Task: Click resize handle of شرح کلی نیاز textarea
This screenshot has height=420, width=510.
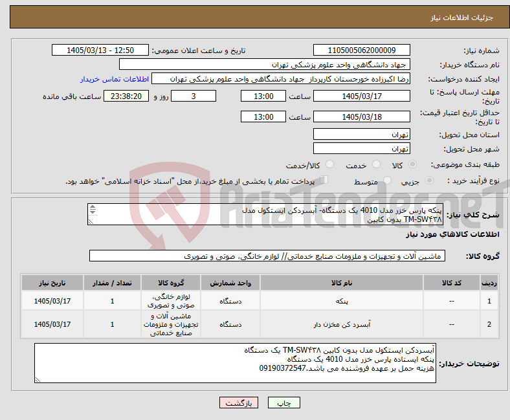Action: tap(91, 222)
